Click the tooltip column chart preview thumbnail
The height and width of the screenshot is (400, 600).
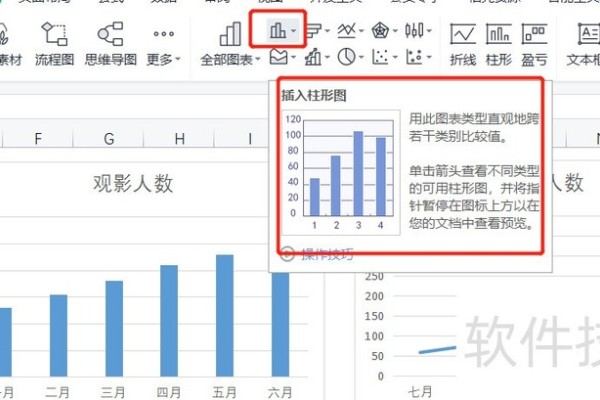click(341, 173)
